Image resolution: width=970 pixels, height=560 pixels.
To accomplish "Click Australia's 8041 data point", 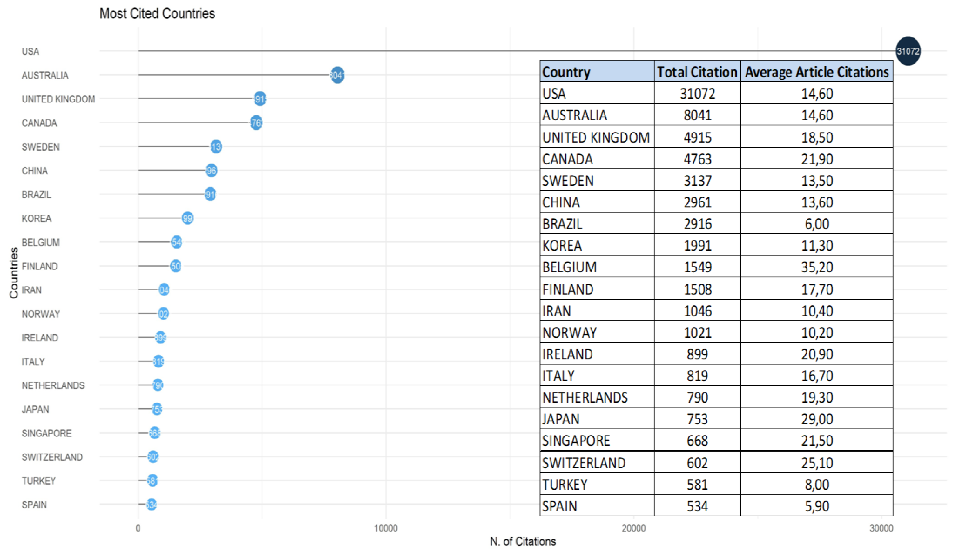I will [x=337, y=75].
